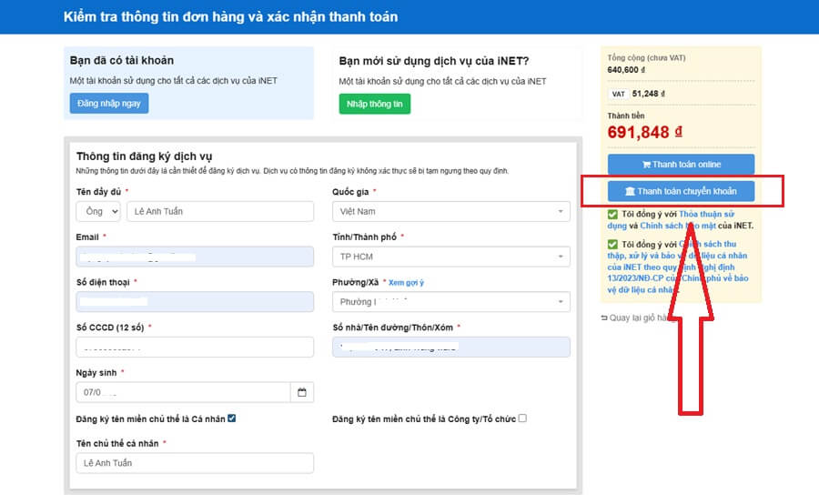Toggle the Công ty/Tổ chức checkbox
Viewport: 819px width, 504px height.
pos(522,418)
